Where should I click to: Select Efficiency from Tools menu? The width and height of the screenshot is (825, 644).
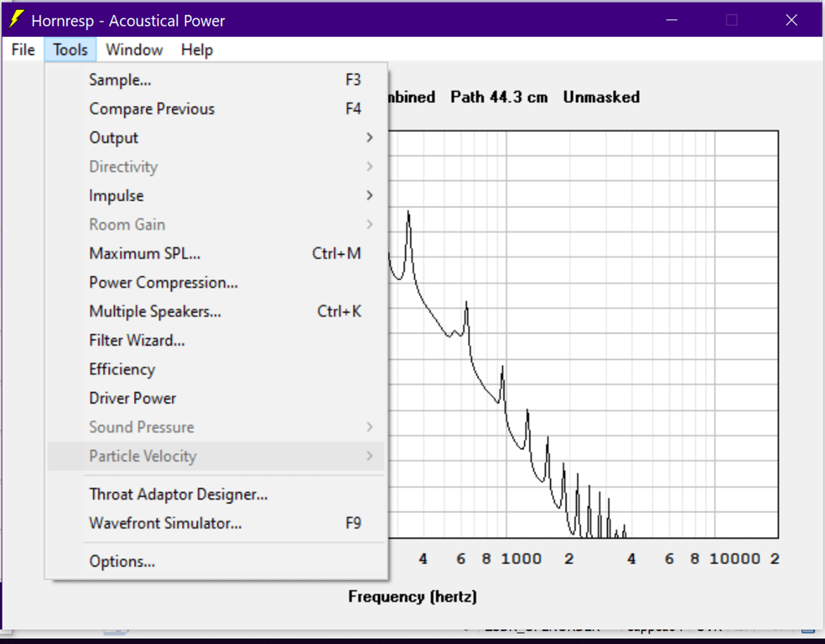pos(216,369)
